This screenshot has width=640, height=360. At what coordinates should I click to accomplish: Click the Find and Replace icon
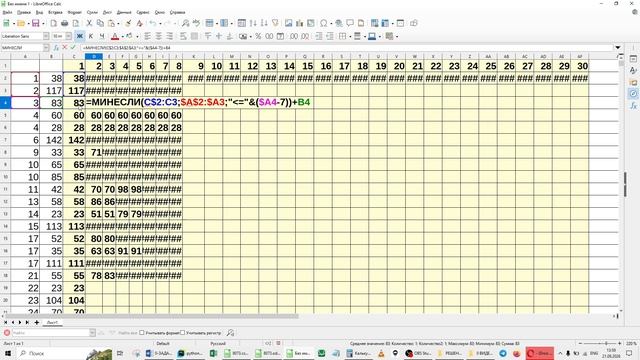[186, 23]
